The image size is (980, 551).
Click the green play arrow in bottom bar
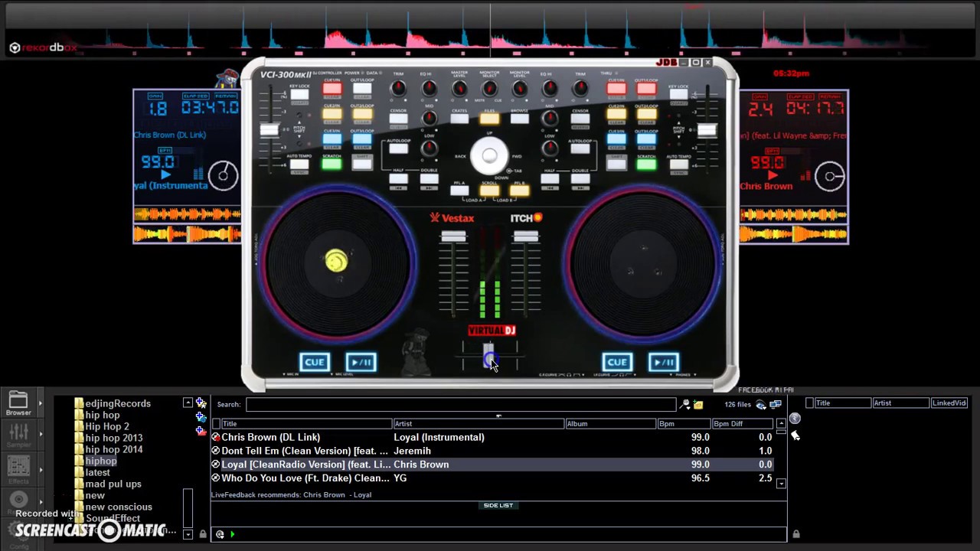coord(232,534)
